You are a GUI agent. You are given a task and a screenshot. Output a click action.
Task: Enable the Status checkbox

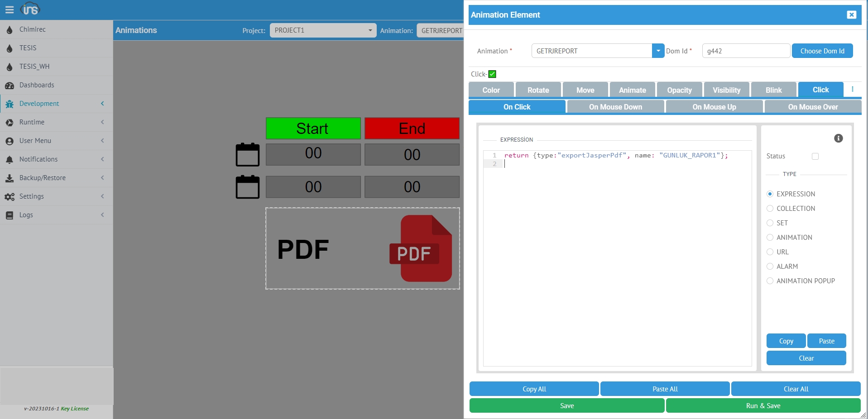[815, 156]
